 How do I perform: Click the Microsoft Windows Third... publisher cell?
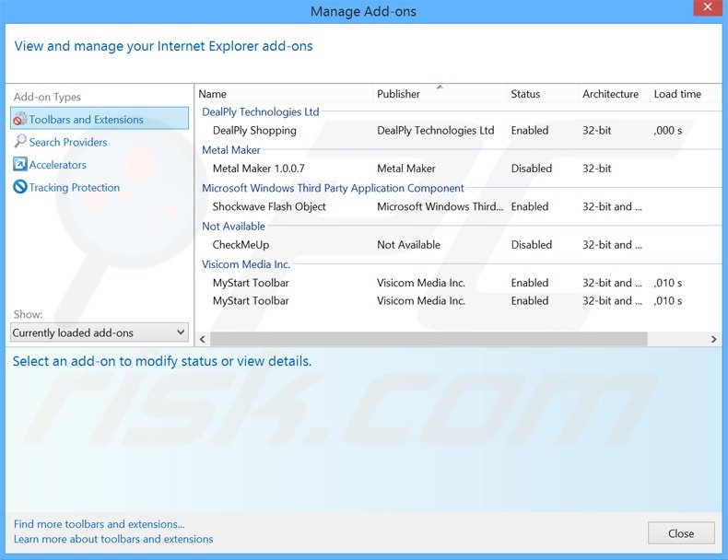tap(440, 206)
